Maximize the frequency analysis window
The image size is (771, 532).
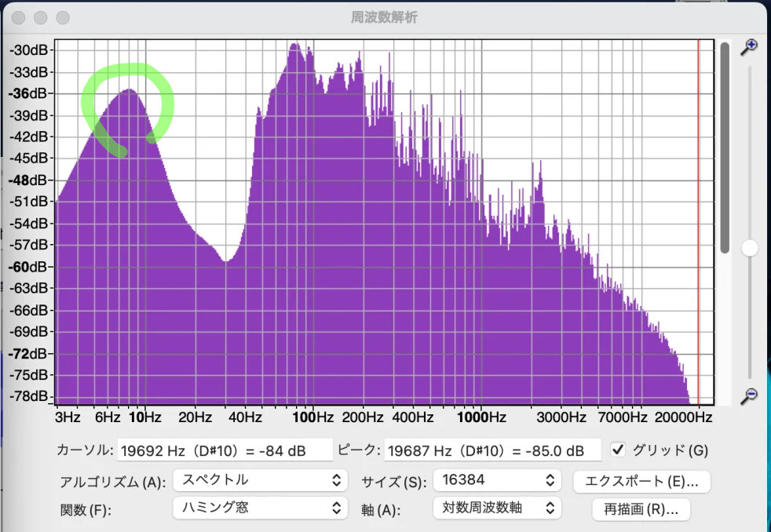(x=63, y=17)
